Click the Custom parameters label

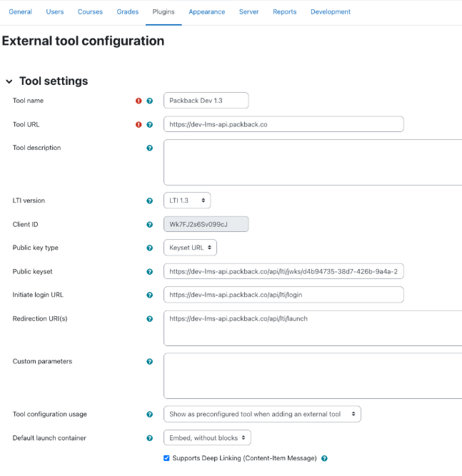(42, 361)
